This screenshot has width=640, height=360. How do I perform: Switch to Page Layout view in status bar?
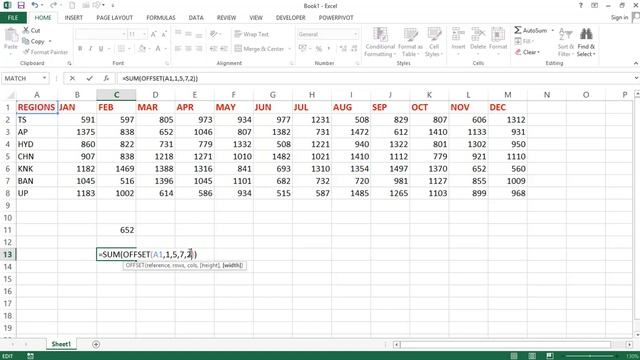pyautogui.click(x=532, y=356)
